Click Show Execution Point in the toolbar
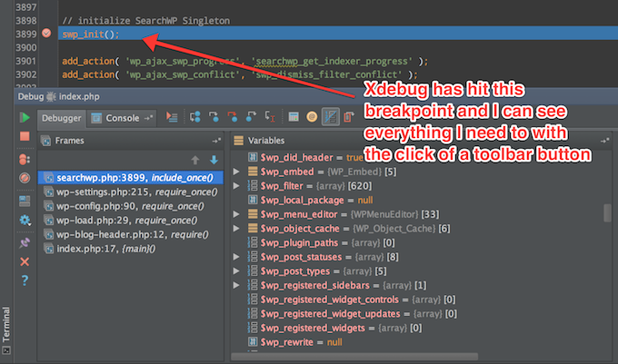The height and width of the screenshot is (364, 618). pos(172,117)
